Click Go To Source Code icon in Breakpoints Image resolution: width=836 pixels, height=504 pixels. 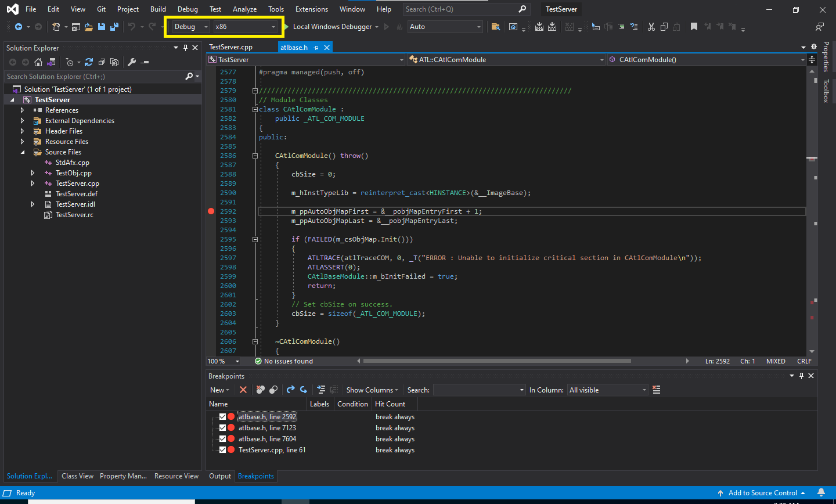pos(320,390)
